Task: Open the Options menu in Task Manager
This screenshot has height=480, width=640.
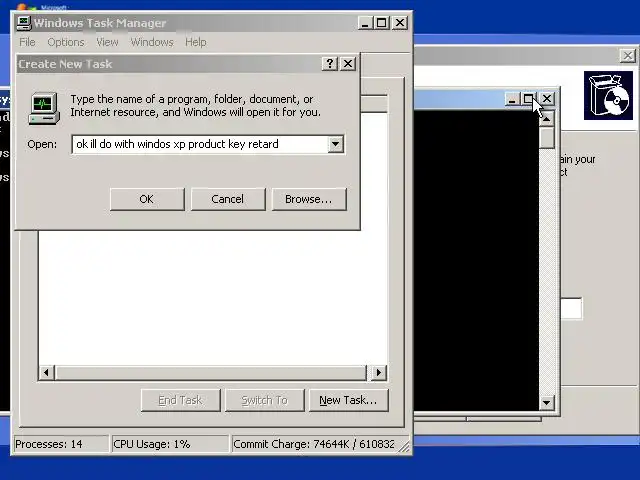Action: pos(66,42)
